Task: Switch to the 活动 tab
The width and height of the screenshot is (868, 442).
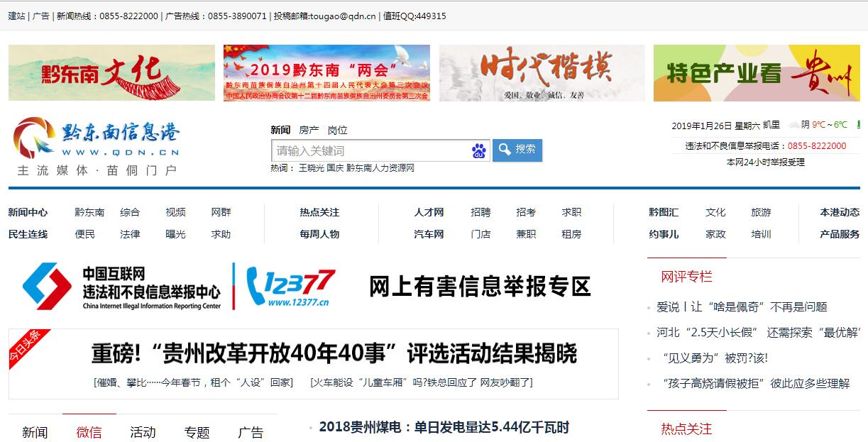Action: coord(143,432)
